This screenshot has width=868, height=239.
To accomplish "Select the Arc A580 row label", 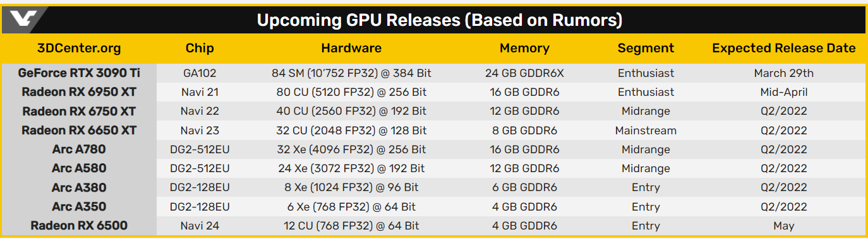I will point(79,168).
